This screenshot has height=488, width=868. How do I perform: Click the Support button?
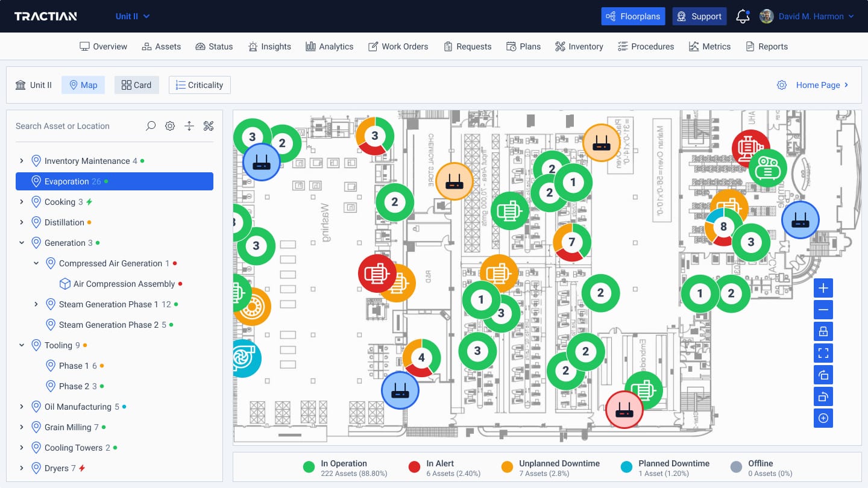699,16
